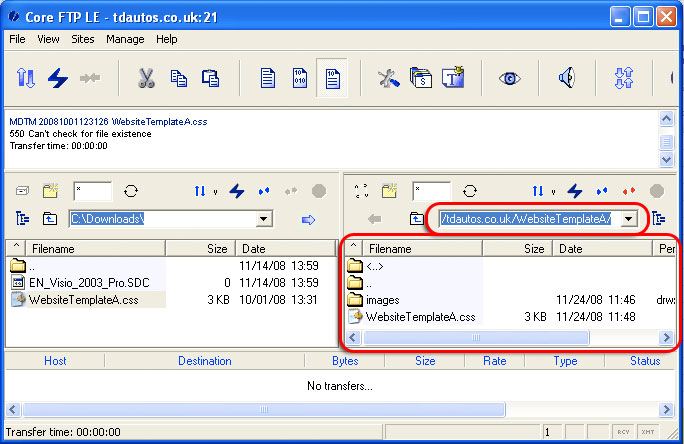Open the tools options wrench icon
684x444 pixels.
[388, 79]
